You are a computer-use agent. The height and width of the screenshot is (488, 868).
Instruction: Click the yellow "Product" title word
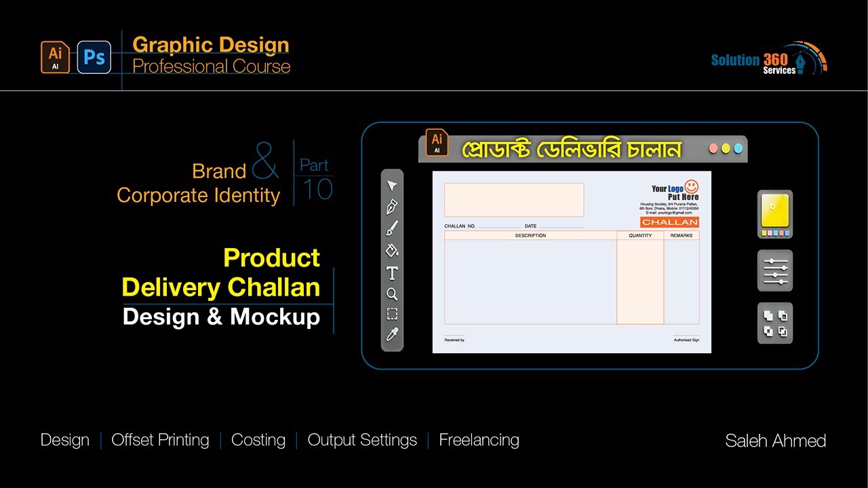[x=272, y=258]
